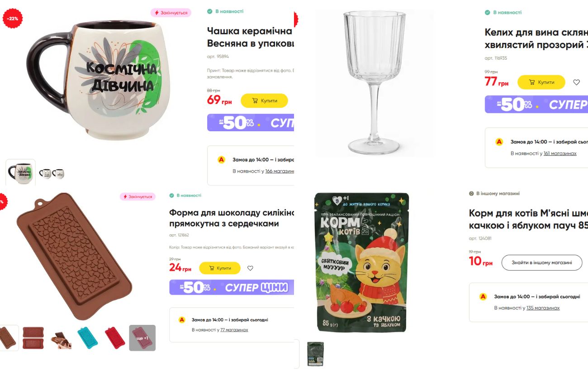
Task: Open the 135 магазинах link for cat food
Action: [543, 308]
